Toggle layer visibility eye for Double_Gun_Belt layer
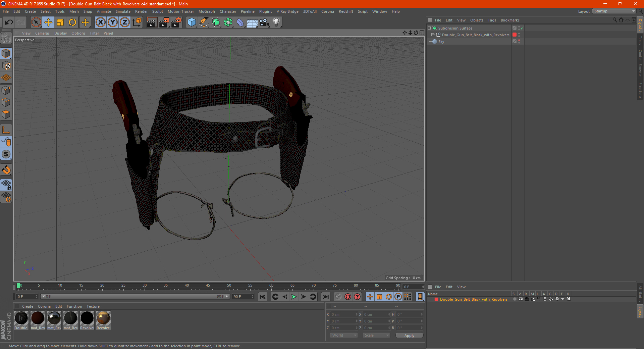 521,299
